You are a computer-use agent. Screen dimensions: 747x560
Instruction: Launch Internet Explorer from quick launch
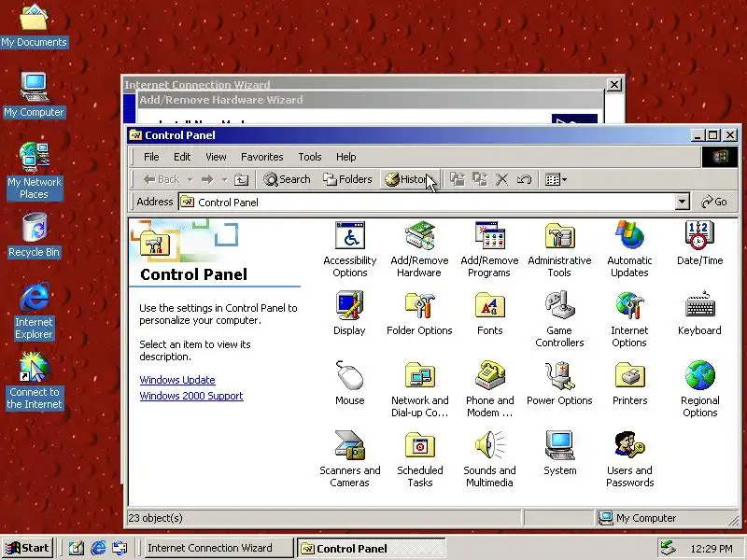click(98, 548)
